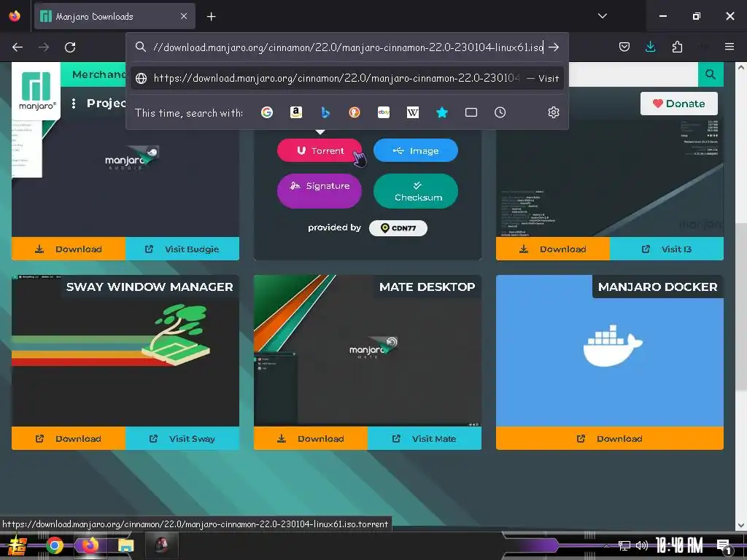Open the MATE Desktop preview image
This screenshot has height=560, width=747.
click(368, 351)
